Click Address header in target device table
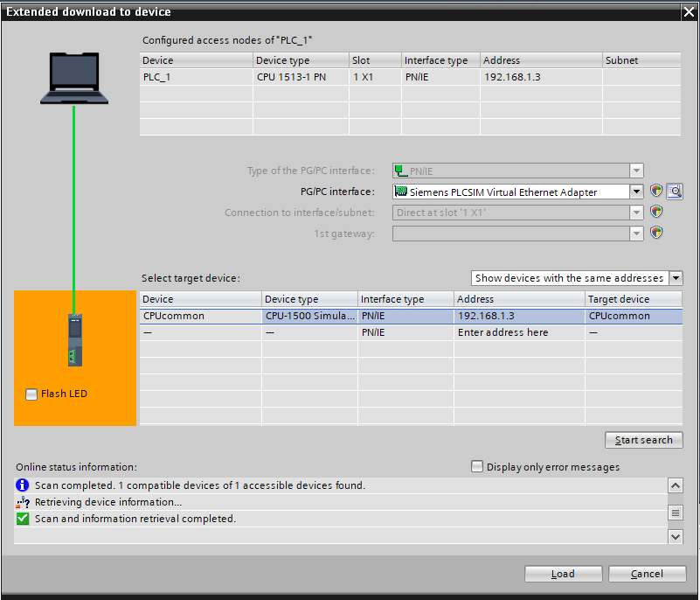700x600 pixels. (x=519, y=299)
